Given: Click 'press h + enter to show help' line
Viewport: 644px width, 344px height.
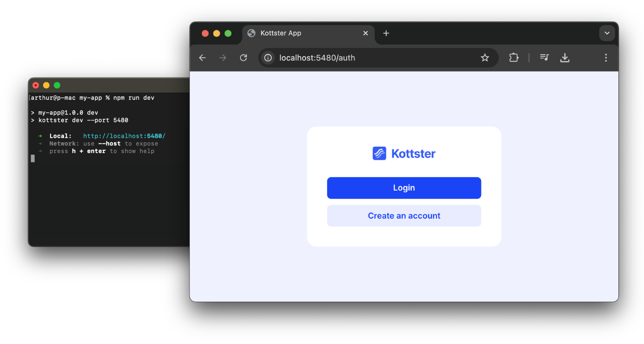Looking at the screenshot, I should click(102, 151).
